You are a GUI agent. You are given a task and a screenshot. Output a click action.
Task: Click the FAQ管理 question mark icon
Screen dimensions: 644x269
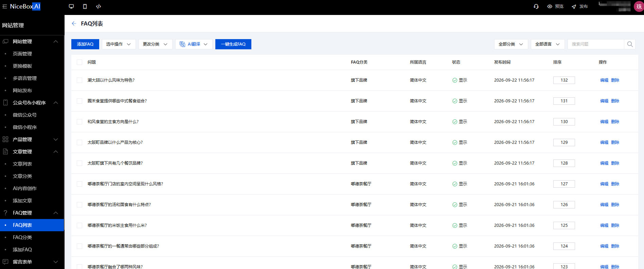click(5, 213)
